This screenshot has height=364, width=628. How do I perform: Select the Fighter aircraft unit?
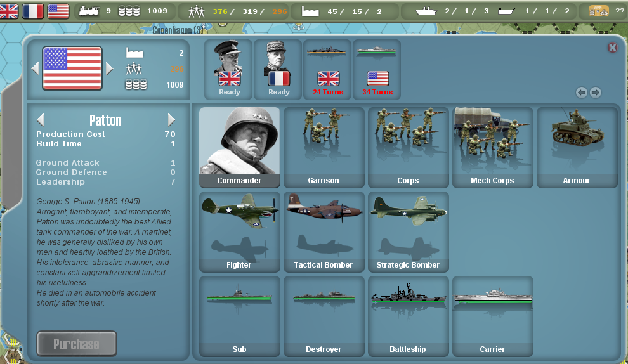pyautogui.click(x=240, y=231)
